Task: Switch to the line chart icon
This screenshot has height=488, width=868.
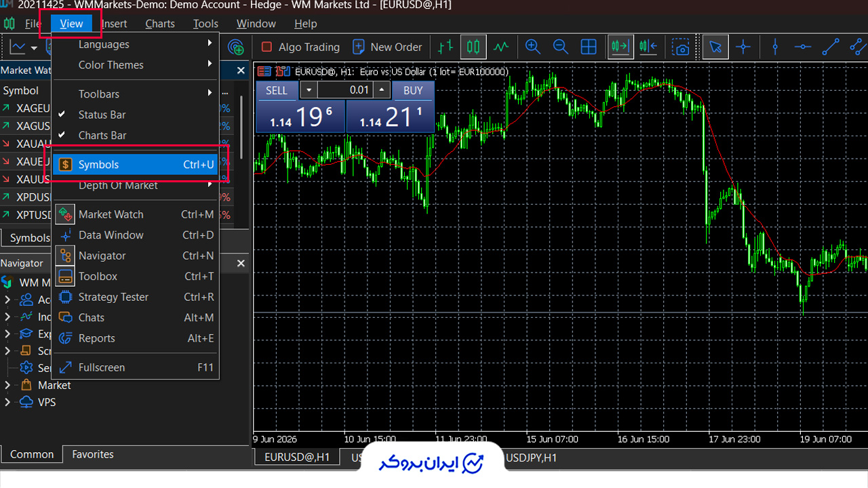Action: 501,47
